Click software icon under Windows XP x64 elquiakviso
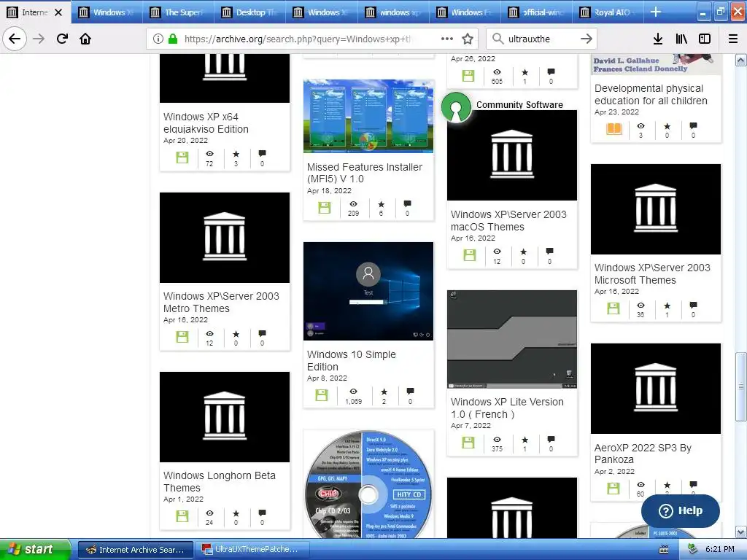Screen dimensions: 747x560 click(x=182, y=157)
